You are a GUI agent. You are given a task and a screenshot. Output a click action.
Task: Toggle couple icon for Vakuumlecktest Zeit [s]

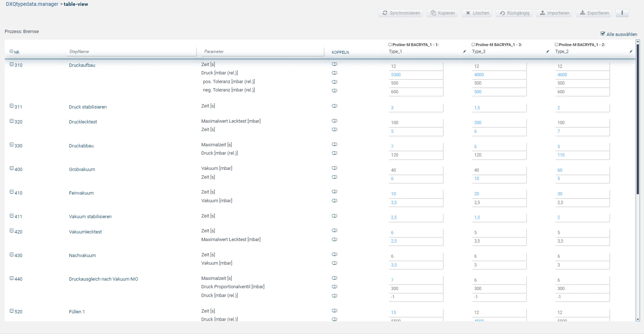click(x=334, y=231)
